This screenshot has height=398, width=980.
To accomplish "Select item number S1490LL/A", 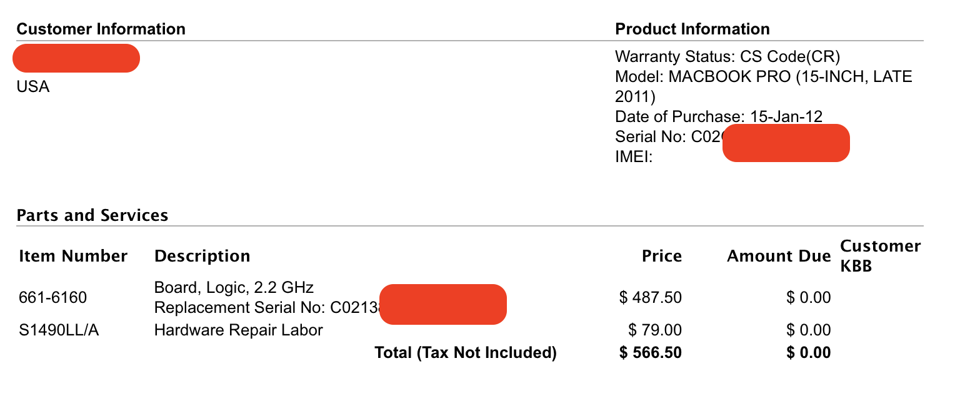I will 59,330.
